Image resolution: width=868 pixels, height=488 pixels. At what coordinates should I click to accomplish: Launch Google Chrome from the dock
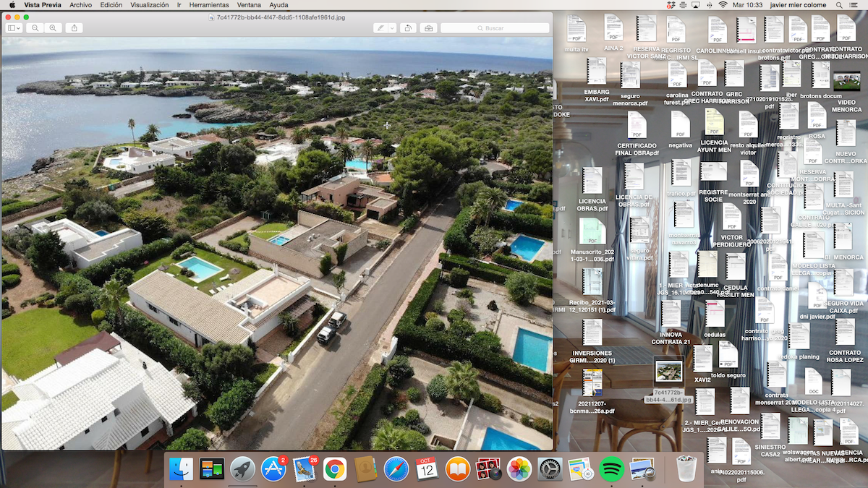pyautogui.click(x=334, y=469)
